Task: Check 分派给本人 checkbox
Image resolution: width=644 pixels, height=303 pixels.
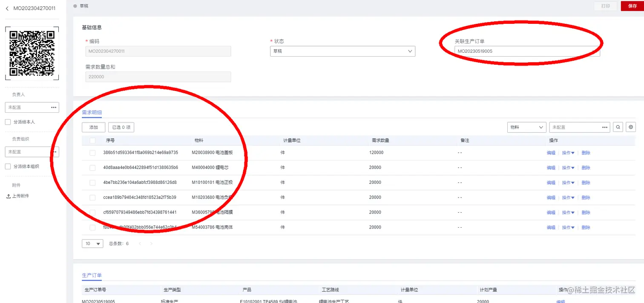Action: (x=8, y=122)
